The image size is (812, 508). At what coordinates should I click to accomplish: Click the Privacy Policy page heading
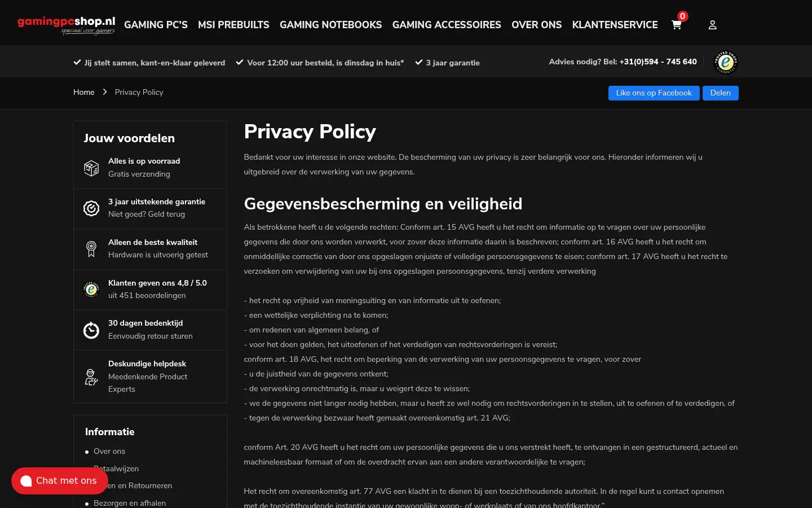coord(310,132)
